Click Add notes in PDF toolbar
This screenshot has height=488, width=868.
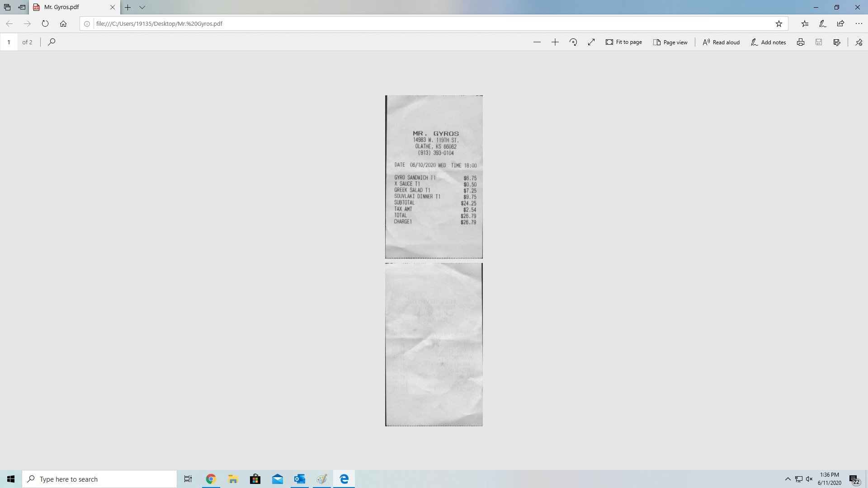coord(768,42)
